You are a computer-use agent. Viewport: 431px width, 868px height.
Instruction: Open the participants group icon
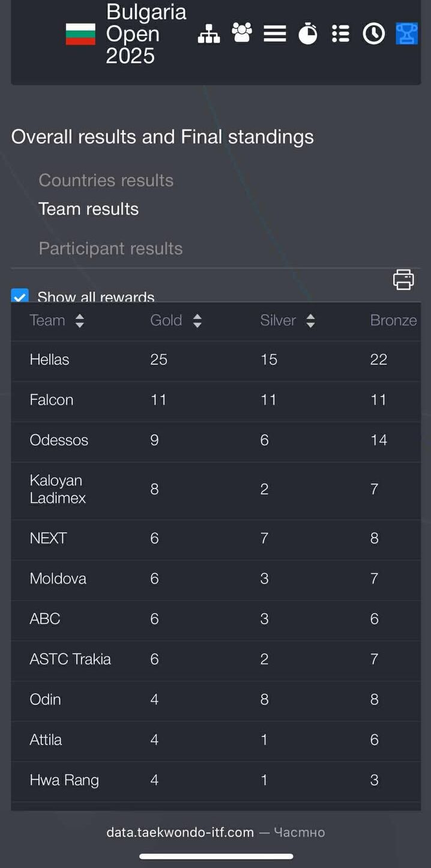[x=242, y=34]
